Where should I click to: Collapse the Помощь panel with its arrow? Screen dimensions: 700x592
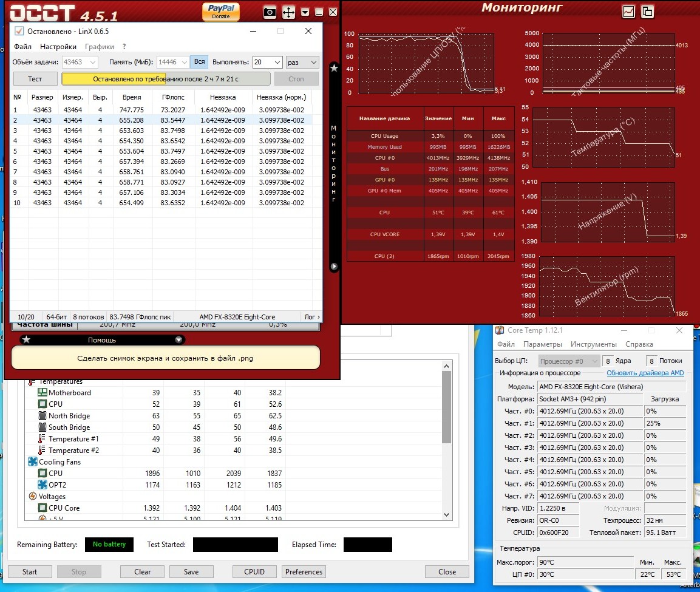pos(178,340)
